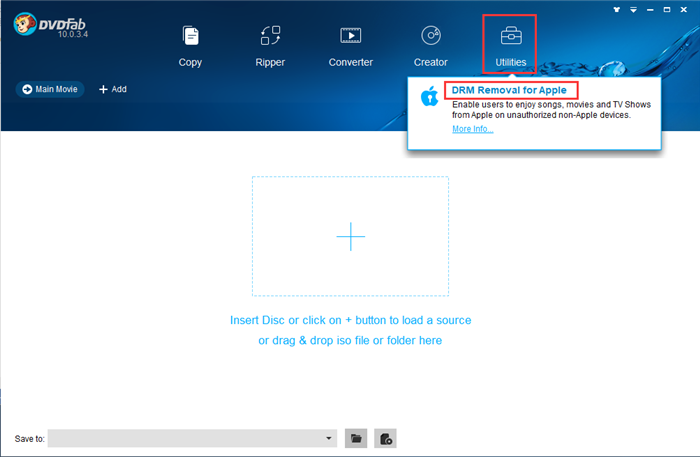Open the Creator module

click(x=430, y=45)
